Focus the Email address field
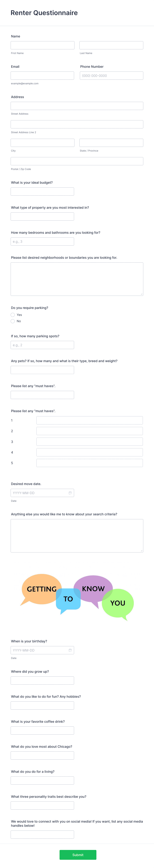Viewport: 154px width, 868px height. tap(42, 75)
